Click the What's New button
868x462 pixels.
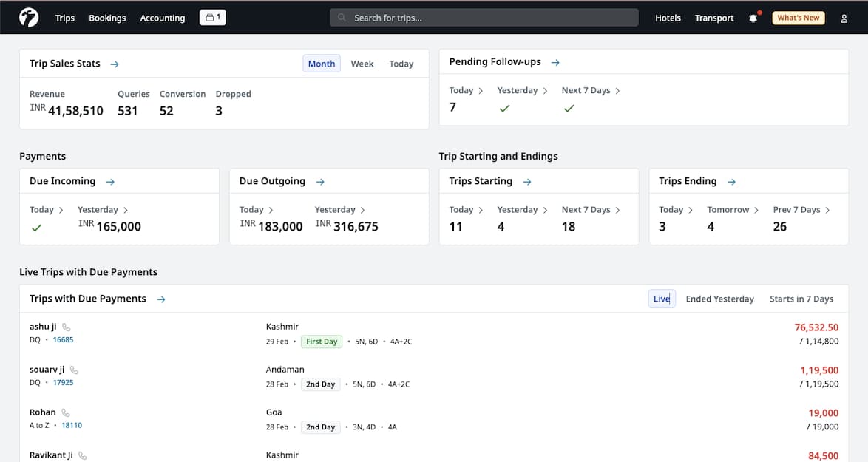pos(798,17)
